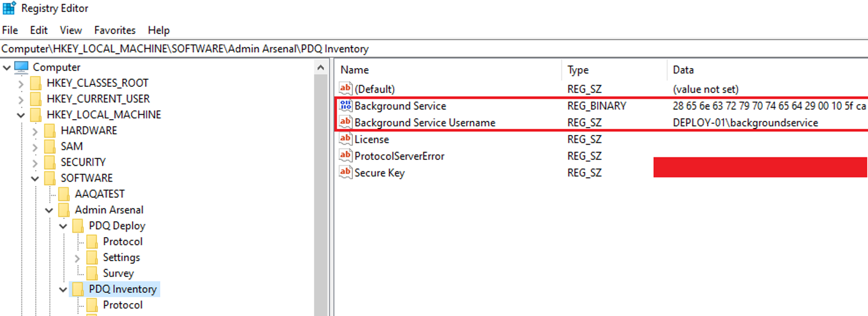Click the SECURITY folder icon
Screen dimensions: 868x316
point(50,162)
